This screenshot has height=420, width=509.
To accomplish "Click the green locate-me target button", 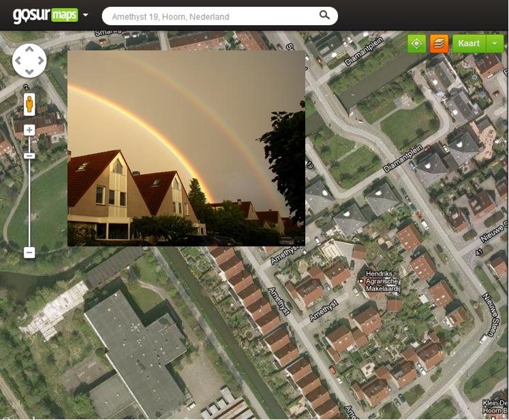I will 416,44.
